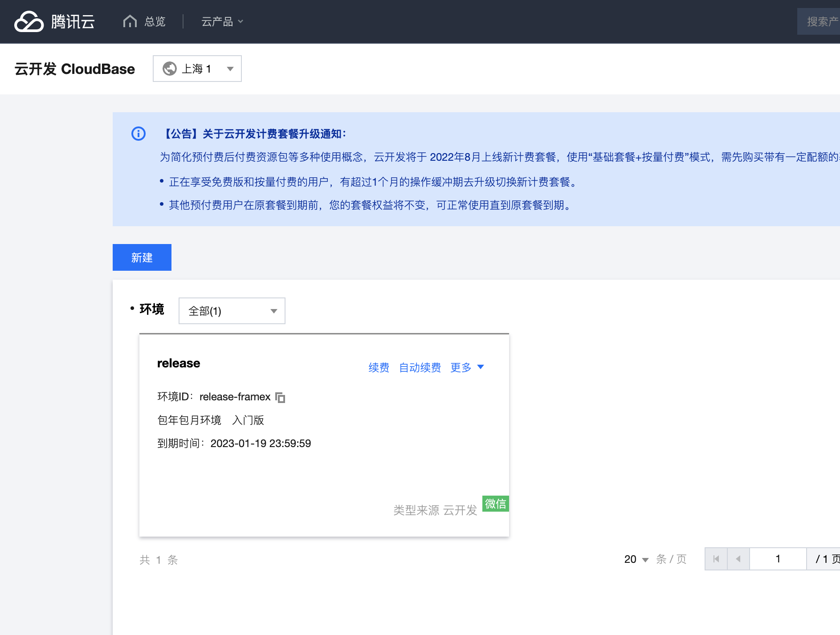This screenshot has width=840, height=635.
Task: Change the 20 items per page selector
Action: click(636, 559)
